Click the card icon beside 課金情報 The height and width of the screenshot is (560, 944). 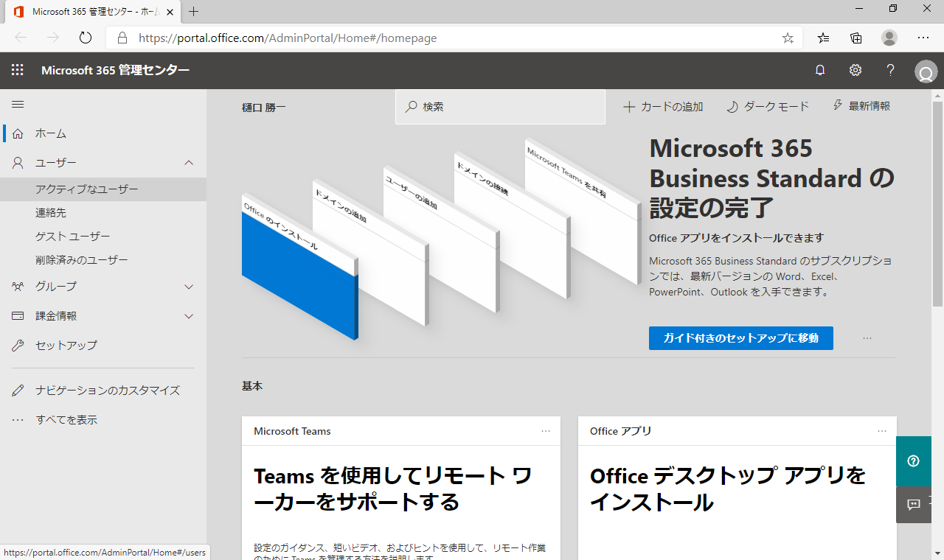point(18,316)
